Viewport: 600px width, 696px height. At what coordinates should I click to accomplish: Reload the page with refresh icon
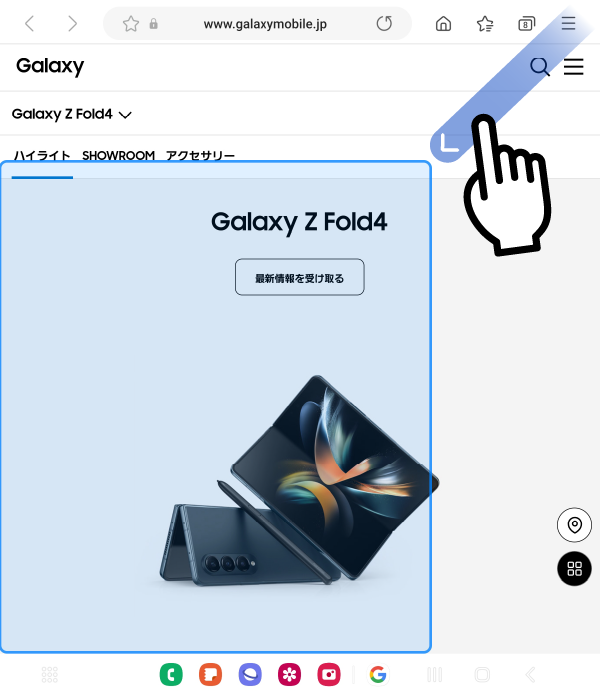(384, 24)
